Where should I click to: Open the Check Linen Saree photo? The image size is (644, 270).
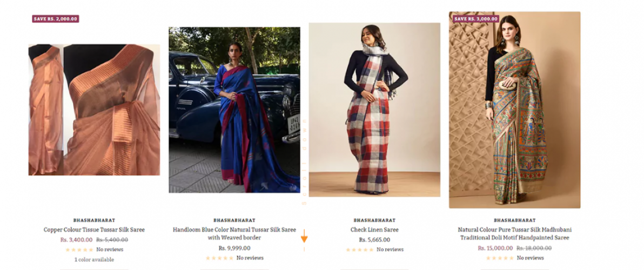click(x=374, y=110)
